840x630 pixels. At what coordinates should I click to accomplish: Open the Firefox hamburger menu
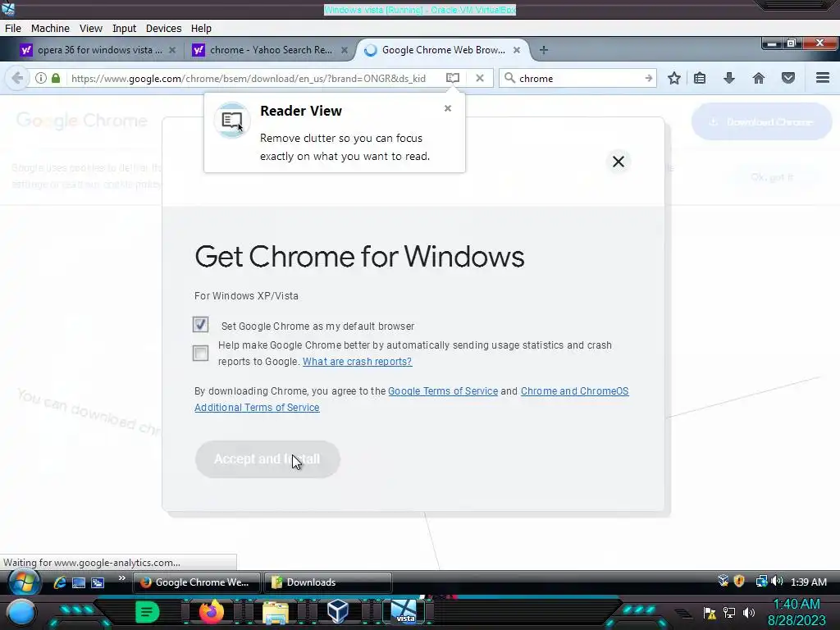coord(823,78)
